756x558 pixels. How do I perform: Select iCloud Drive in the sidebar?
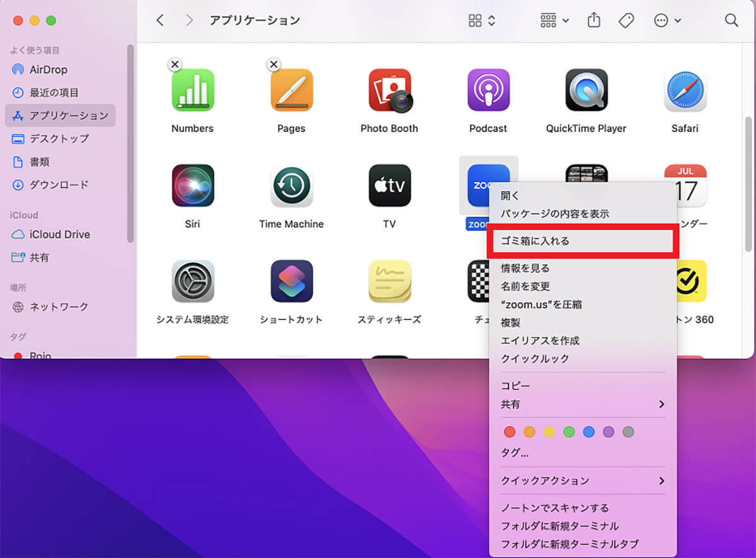click(60, 234)
